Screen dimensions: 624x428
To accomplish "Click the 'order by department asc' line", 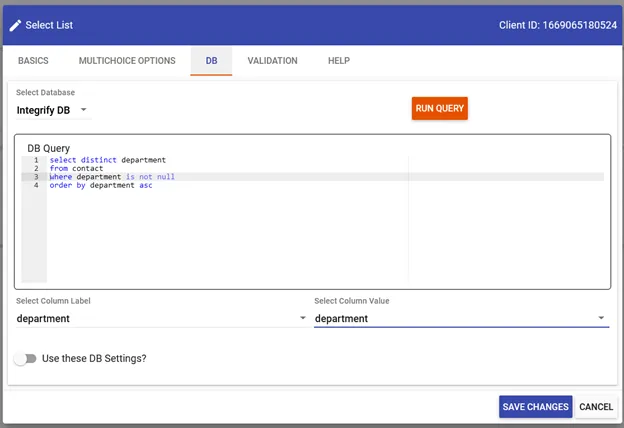I will coord(100,185).
